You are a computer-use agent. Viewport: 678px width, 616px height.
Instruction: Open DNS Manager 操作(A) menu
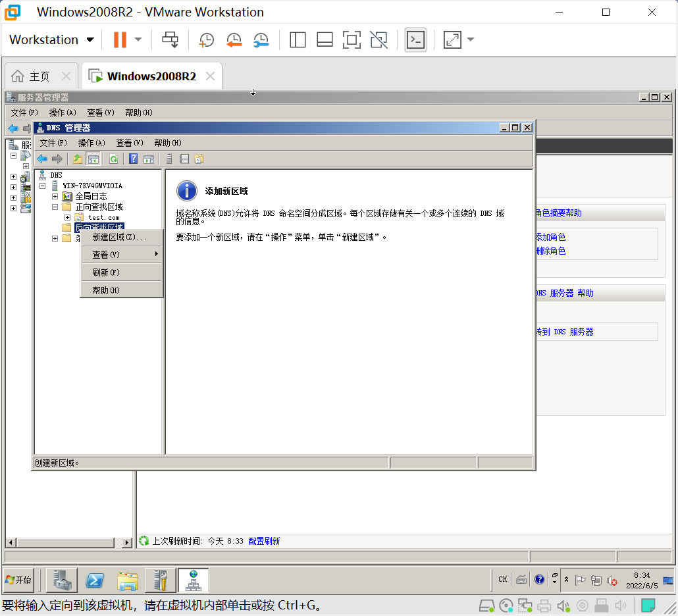[91, 143]
